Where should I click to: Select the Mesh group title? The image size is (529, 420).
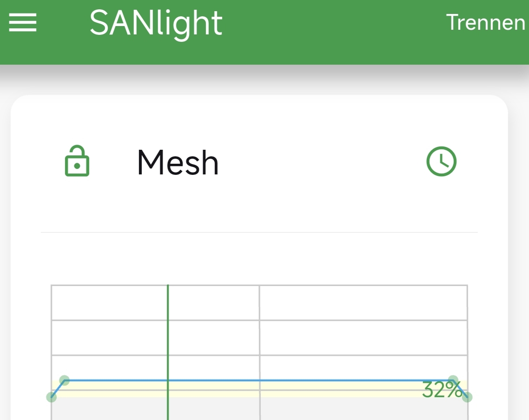click(x=178, y=162)
